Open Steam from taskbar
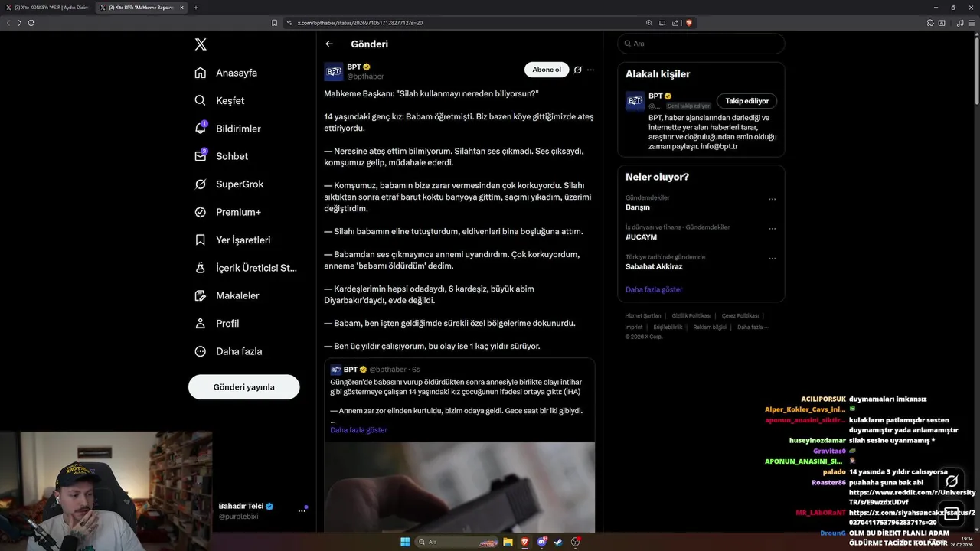 (557, 542)
